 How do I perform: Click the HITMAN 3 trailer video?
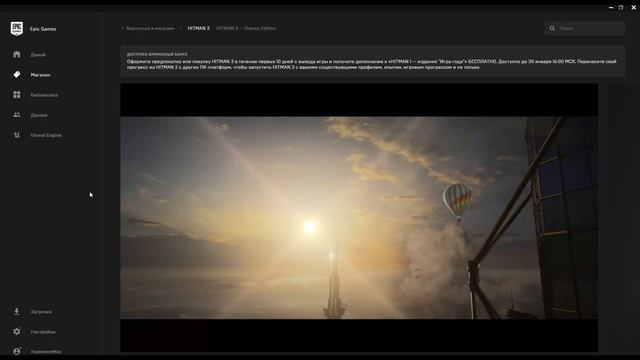[x=359, y=218]
